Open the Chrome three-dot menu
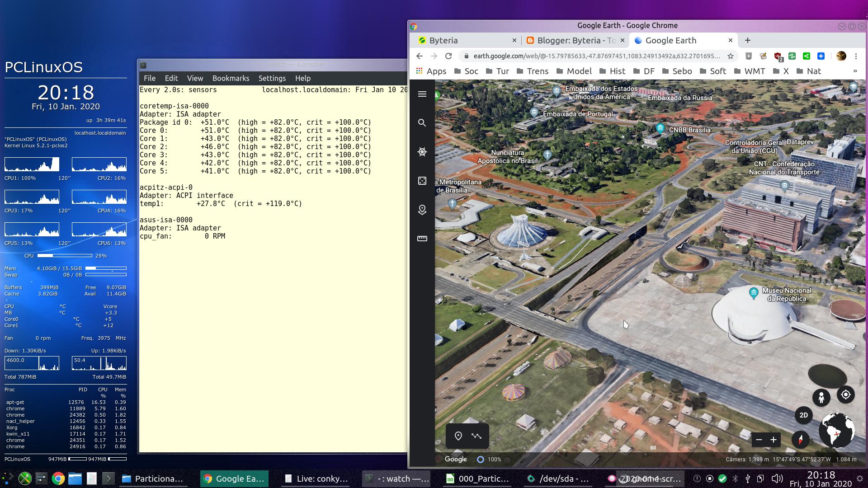This screenshot has width=868, height=488. click(x=856, y=56)
